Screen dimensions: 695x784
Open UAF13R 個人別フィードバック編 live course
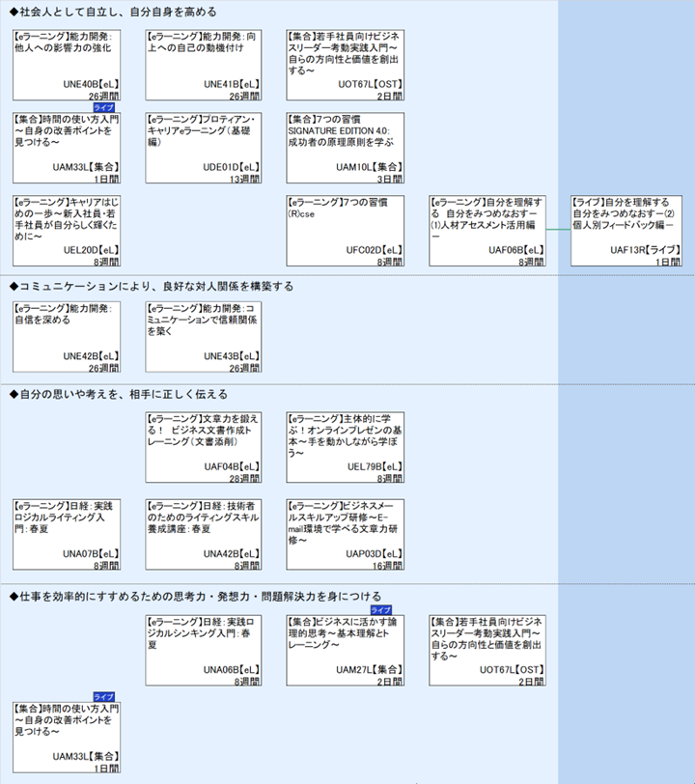pos(626,231)
